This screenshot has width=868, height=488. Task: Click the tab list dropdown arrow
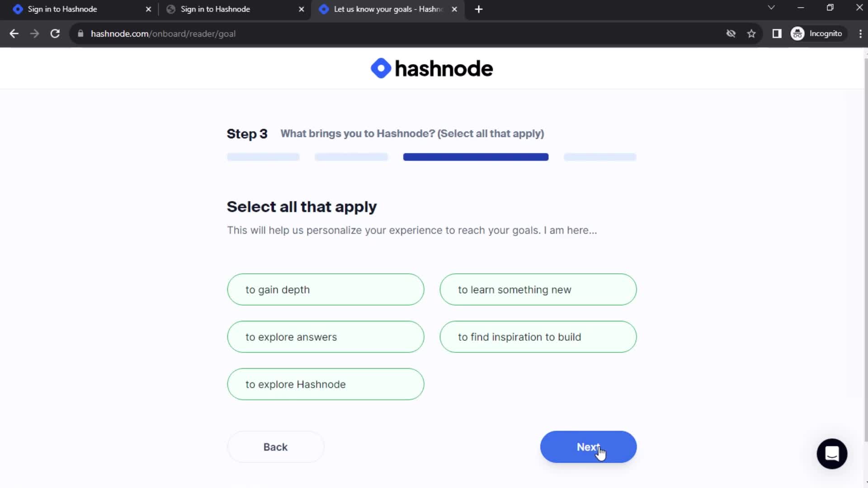tap(771, 8)
